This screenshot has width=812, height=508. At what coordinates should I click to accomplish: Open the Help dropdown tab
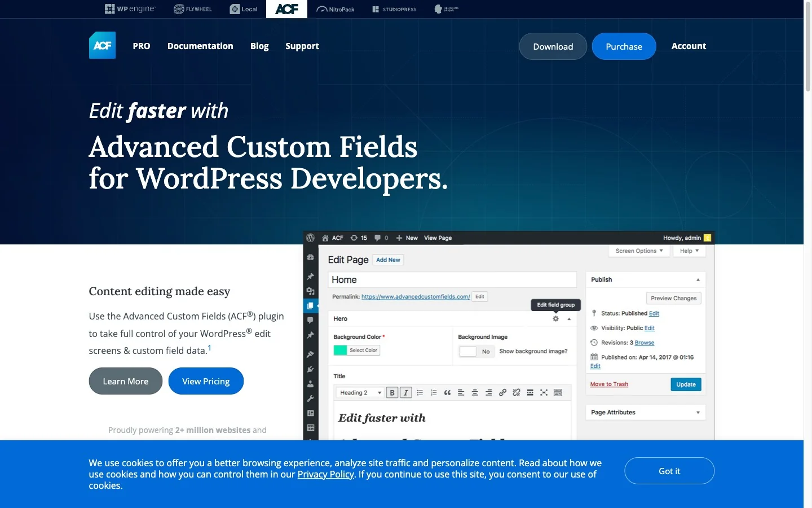689,251
